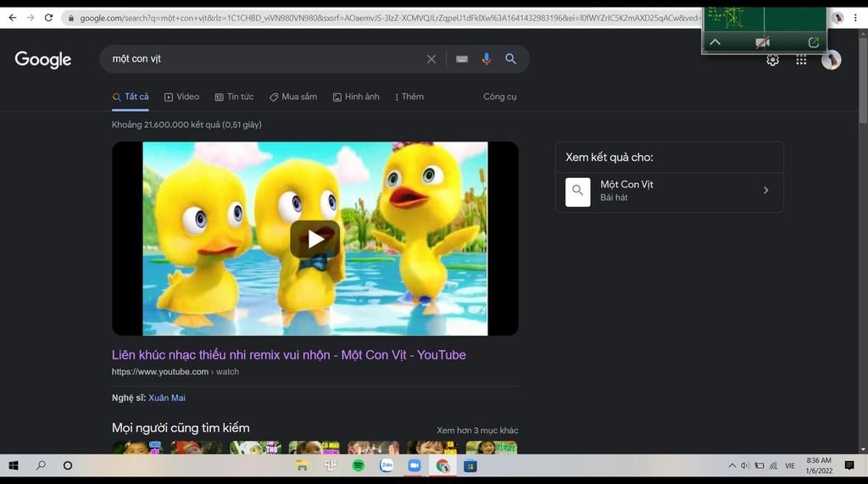Click the blue search magnifier button

click(510, 58)
